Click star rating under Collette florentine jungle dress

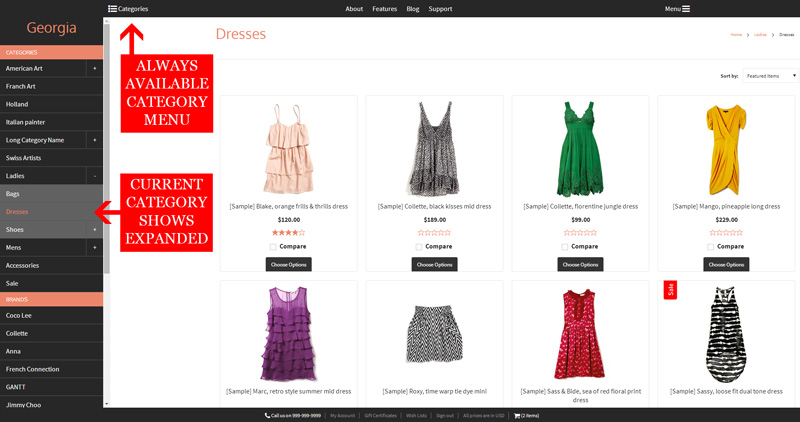click(x=580, y=233)
